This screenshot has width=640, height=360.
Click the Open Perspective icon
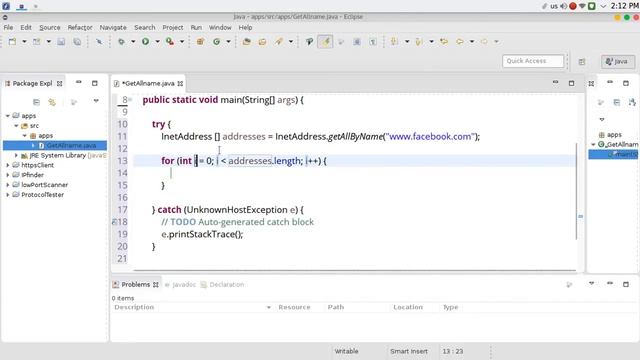click(582, 62)
